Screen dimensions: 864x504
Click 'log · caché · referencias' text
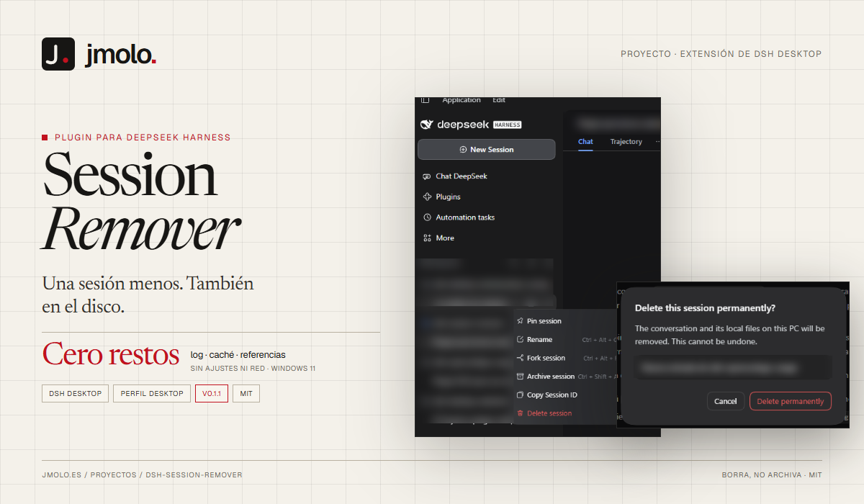(238, 355)
